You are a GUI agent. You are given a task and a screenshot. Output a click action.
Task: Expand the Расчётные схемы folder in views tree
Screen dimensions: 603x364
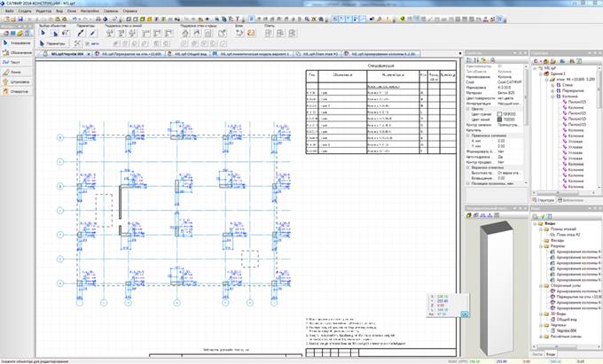tap(541, 337)
